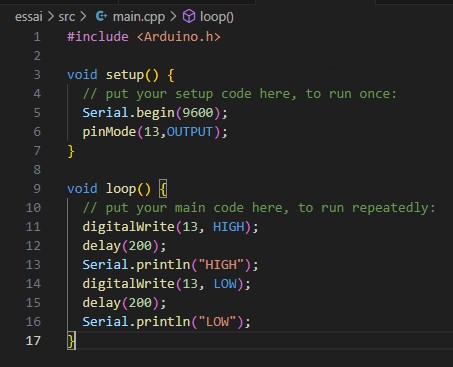Screen dimensions: 453x367
Task: Select loop() in the breadcrumb path
Action: 217,17
